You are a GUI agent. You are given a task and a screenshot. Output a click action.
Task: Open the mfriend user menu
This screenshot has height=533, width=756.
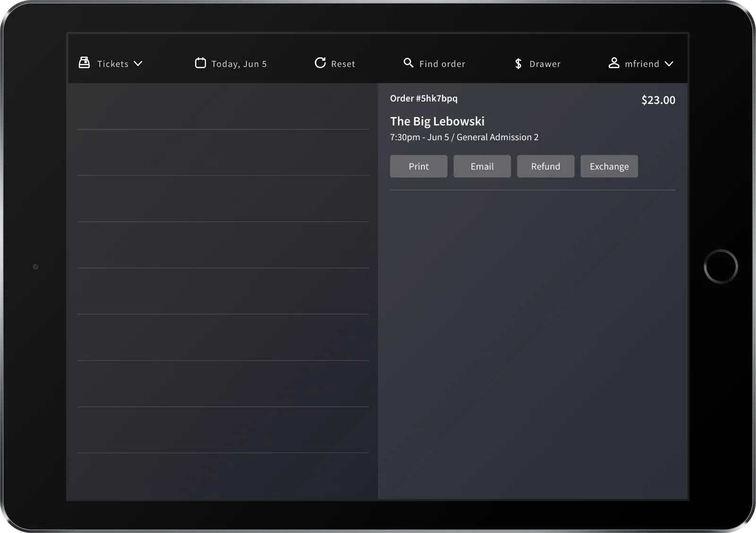[642, 64]
